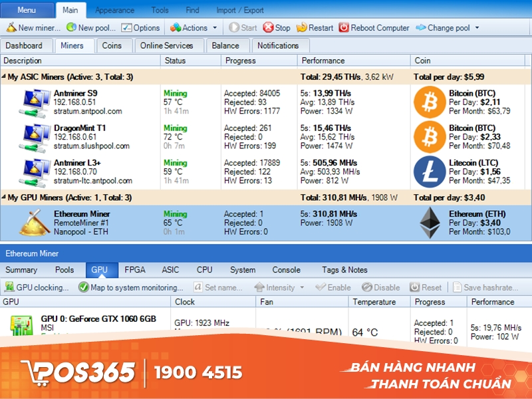
Task: Sort by the Coin column header
Action: pos(467,61)
